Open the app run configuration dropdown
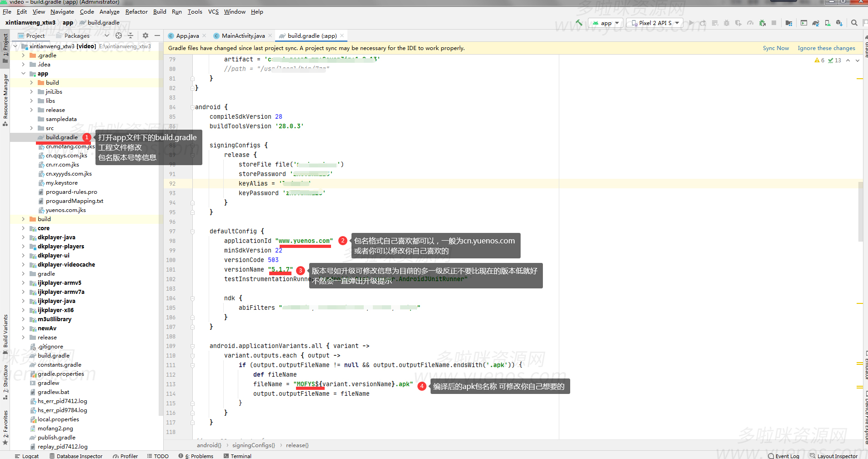 (606, 23)
